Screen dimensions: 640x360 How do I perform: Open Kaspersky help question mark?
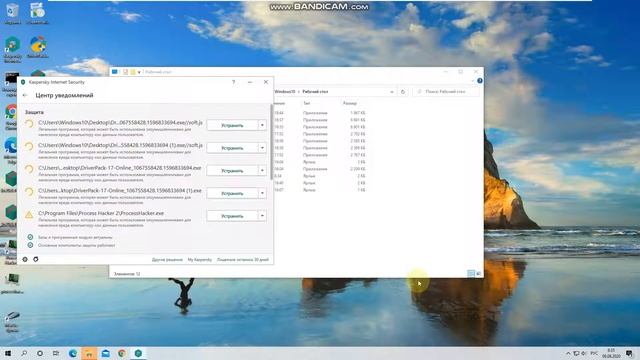tap(233, 82)
